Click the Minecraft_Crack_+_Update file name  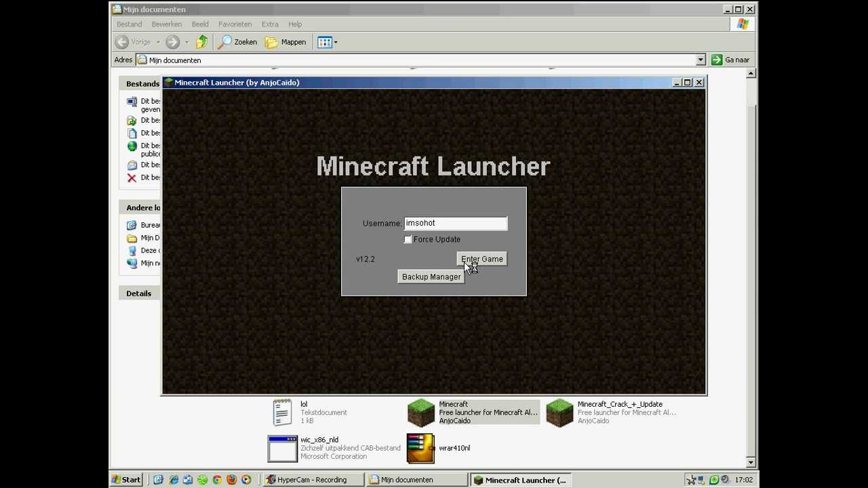tap(620, 404)
